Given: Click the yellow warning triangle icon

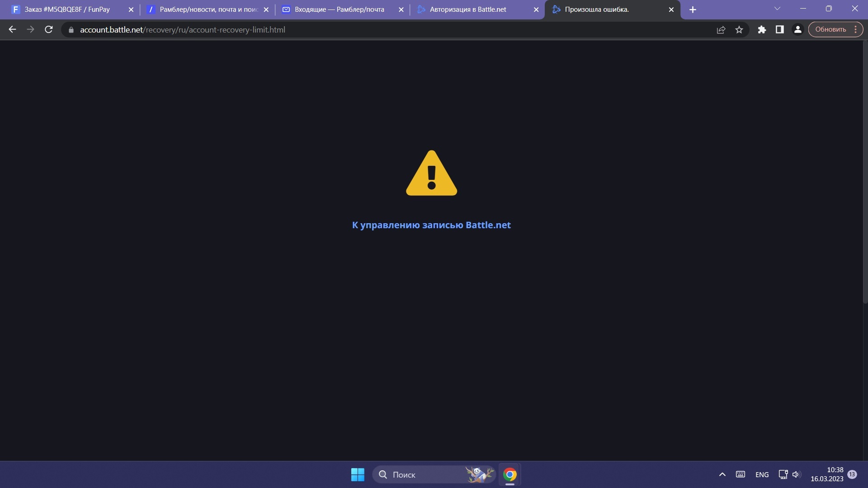Looking at the screenshot, I should 432,174.
